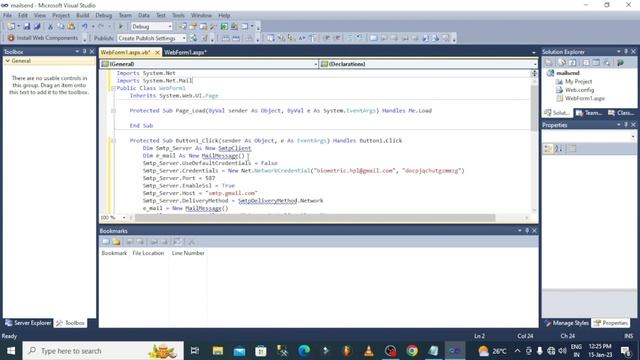Click the code editor horizontal scrollbar
This screenshot has width=640, height=360.
click(x=315, y=218)
